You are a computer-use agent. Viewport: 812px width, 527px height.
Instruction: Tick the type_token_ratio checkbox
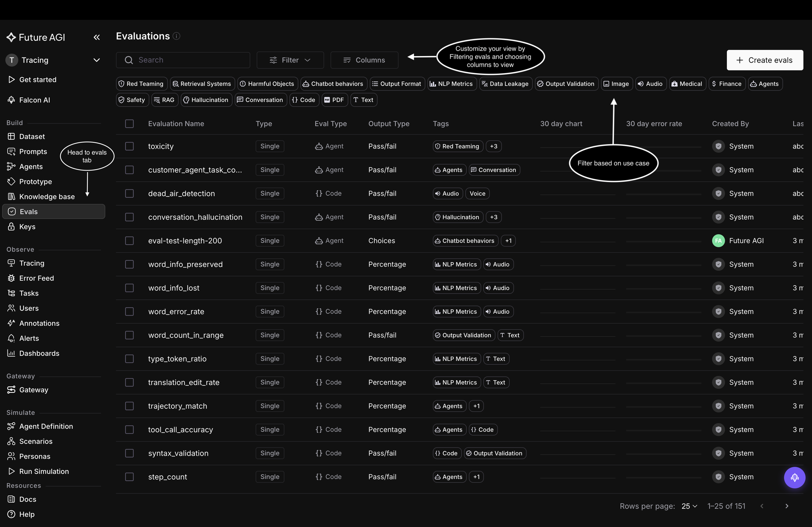pyautogui.click(x=129, y=358)
